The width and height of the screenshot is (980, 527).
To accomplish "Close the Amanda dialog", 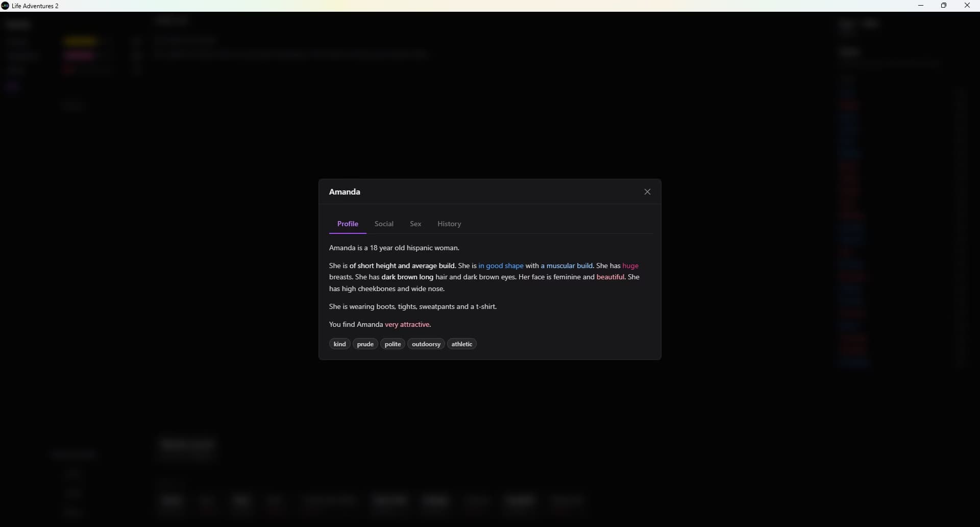I will coord(647,192).
